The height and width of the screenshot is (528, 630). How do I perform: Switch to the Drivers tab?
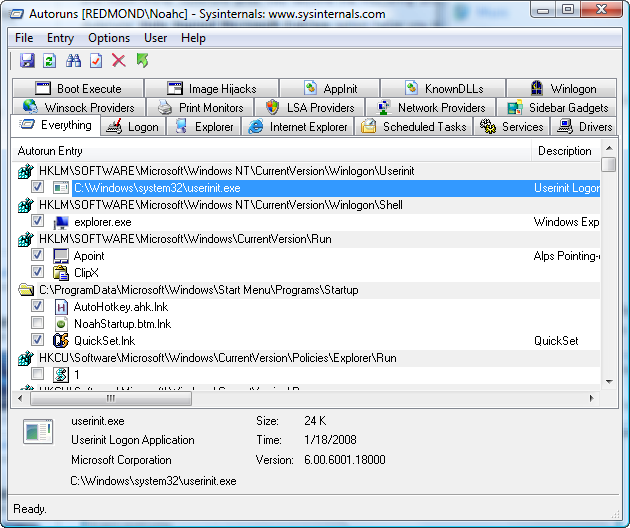point(584,127)
